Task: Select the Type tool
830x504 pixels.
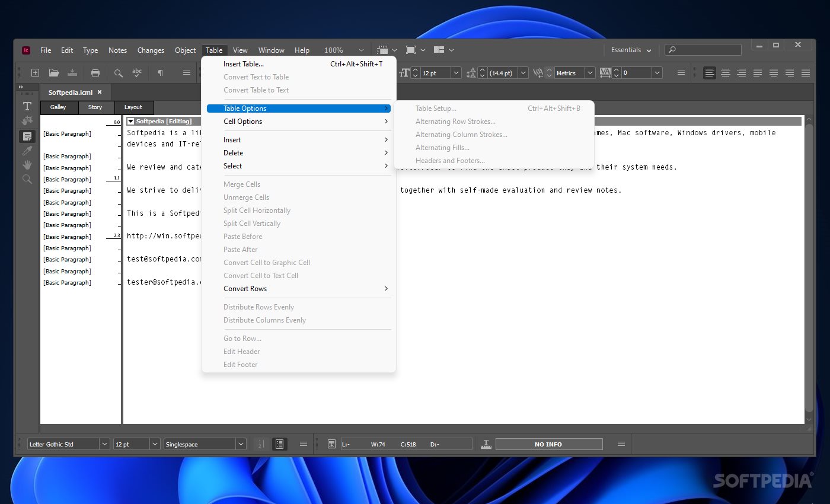Action: (x=27, y=106)
